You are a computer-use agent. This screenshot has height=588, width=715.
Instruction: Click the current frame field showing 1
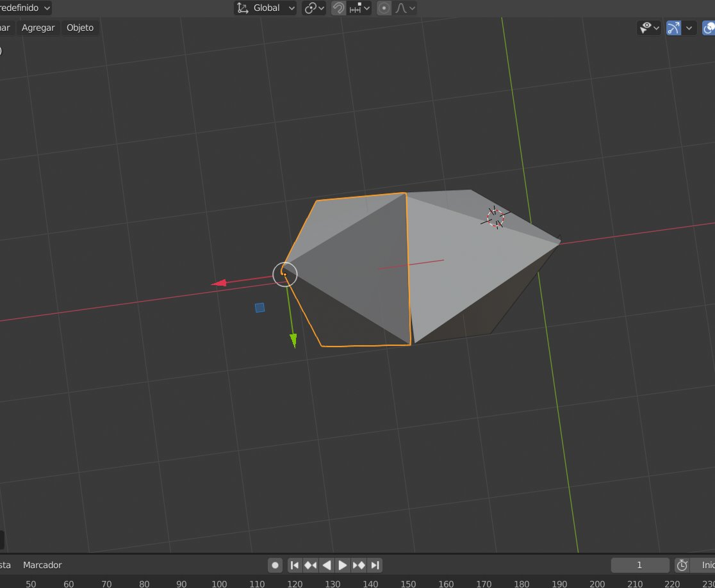point(640,565)
